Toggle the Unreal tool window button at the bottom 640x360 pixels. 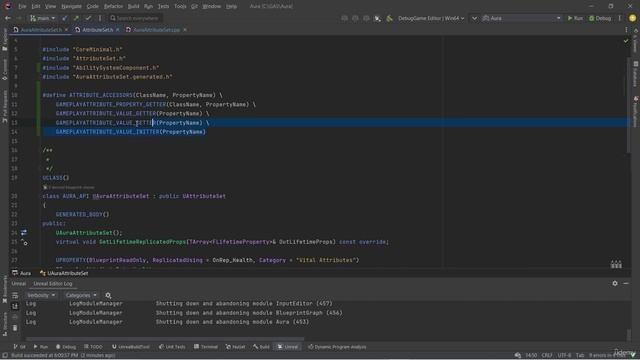pos(288,347)
